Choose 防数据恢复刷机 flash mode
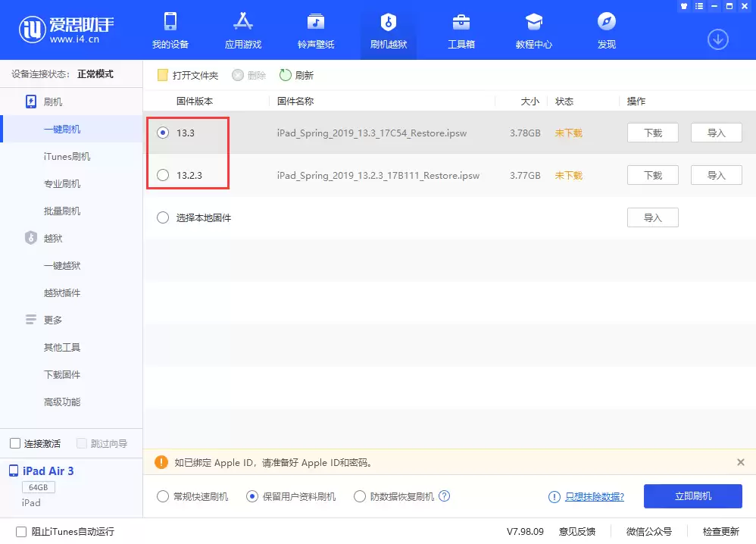Image resolution: width=756 pixels, height=544 pixels. tap(360, 496)
